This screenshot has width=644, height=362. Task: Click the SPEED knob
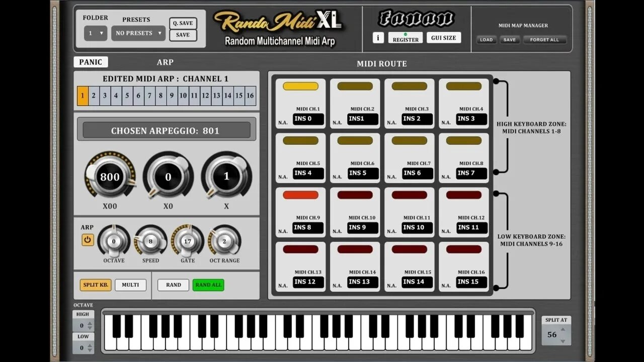point(150,241)
